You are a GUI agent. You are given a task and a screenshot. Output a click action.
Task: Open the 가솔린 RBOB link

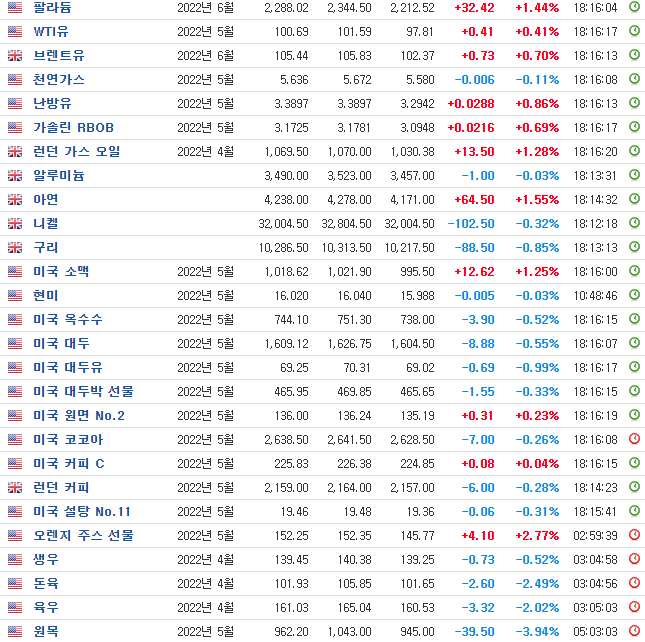point(74,127)
